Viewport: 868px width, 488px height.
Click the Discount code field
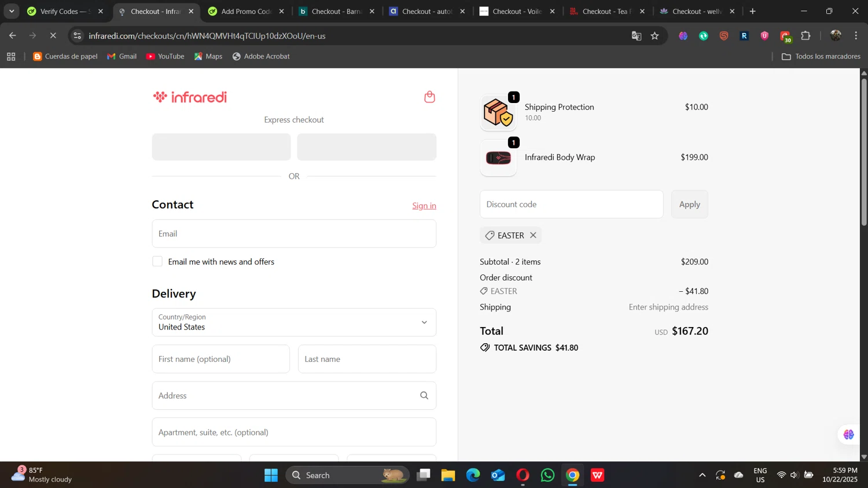(571, 204)
